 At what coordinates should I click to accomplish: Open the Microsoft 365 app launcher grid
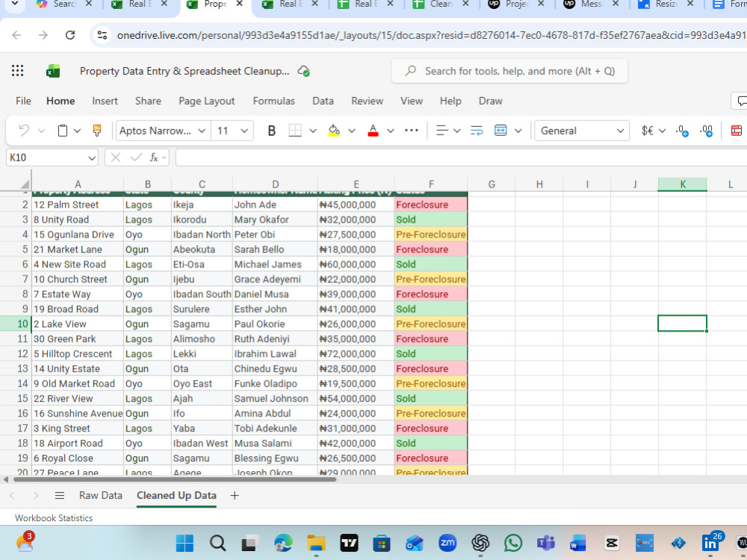click(18, 71)
